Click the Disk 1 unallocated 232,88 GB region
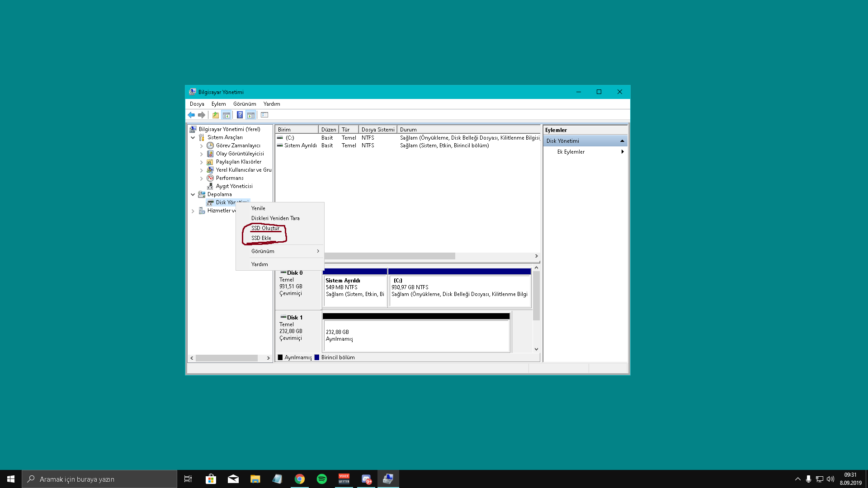Screen dimensions: 868x488 (x=416, y=336)
